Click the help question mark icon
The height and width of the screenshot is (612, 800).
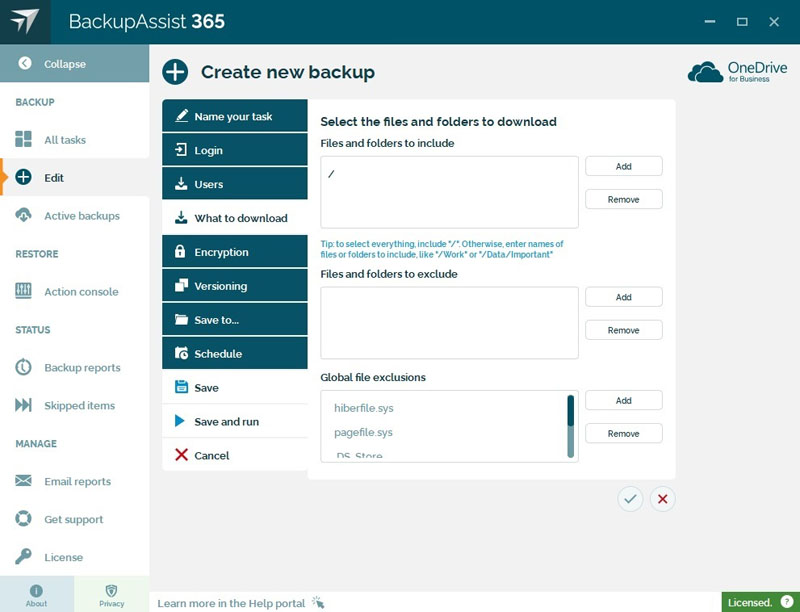(x=787, y=602)
